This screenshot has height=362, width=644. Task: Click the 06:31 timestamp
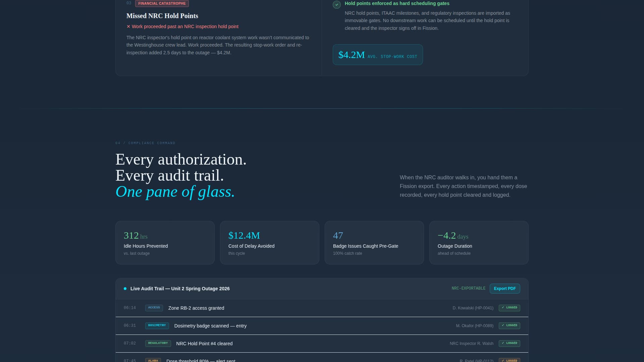[x=130, y=325]
